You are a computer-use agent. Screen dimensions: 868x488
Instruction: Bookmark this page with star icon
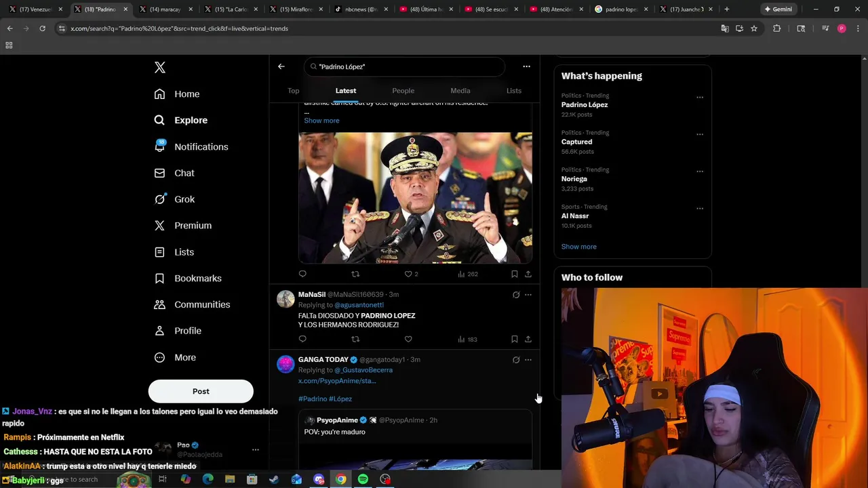pyautogui.click(x=753, y=28)
